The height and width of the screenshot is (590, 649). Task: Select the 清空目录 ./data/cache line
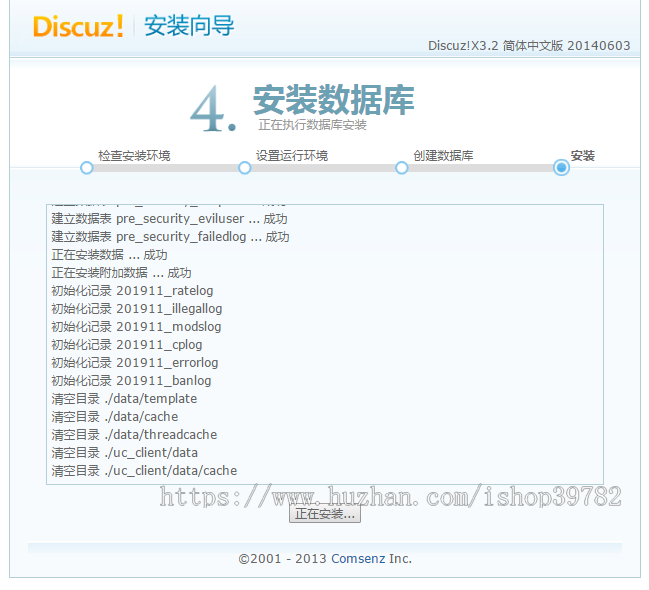(115, 417)
